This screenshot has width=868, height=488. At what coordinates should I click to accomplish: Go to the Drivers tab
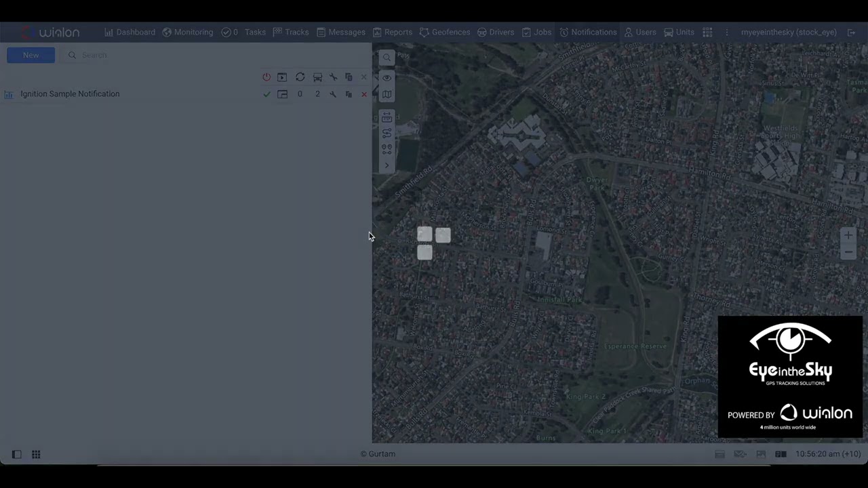[496, 32]
